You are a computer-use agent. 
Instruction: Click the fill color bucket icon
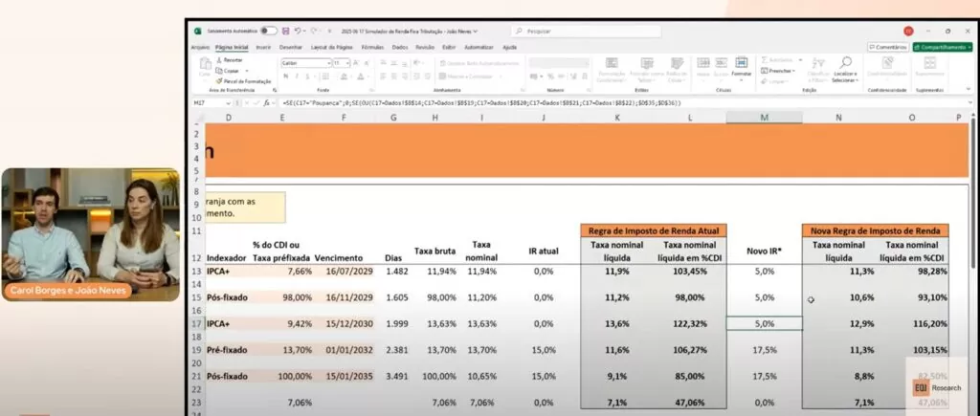pyautogui.click(x=345, y=77)
